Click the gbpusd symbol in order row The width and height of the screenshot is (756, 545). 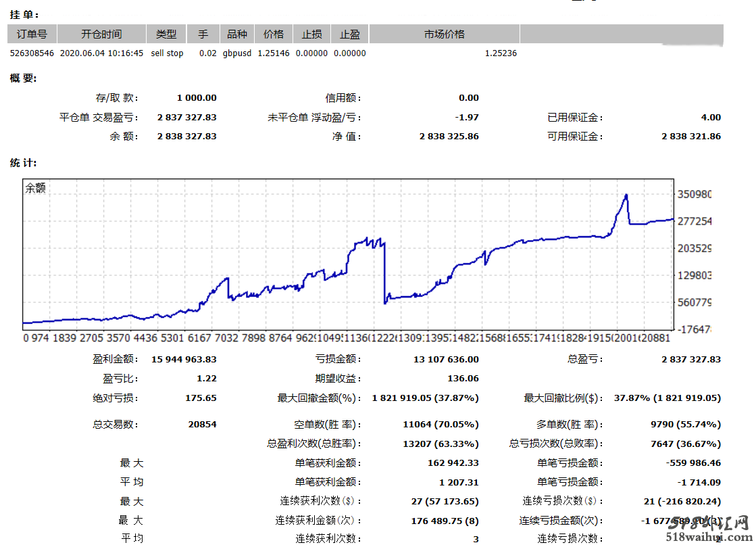(x=237, y=53)
